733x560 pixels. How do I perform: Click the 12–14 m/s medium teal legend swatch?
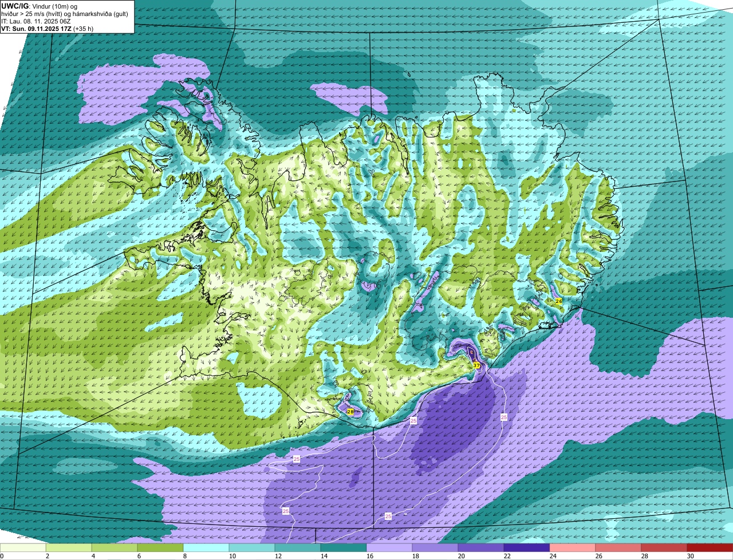click(x=298, y=547)
